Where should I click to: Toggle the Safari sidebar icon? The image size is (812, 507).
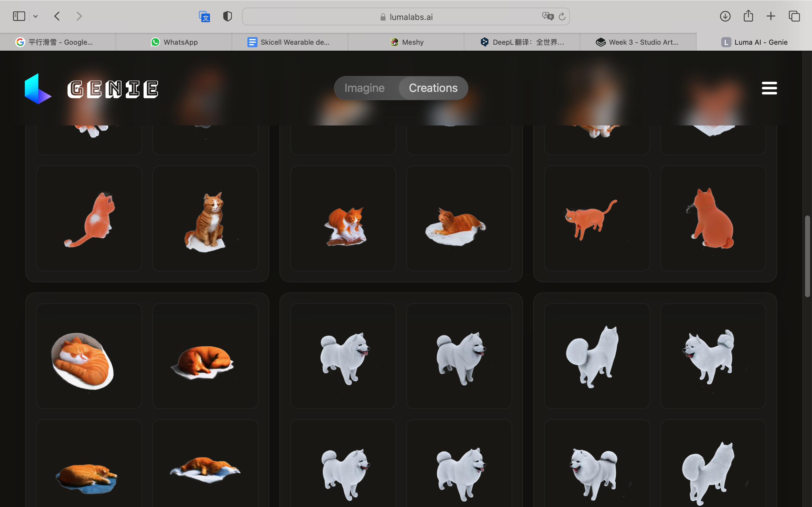point(19,16)
